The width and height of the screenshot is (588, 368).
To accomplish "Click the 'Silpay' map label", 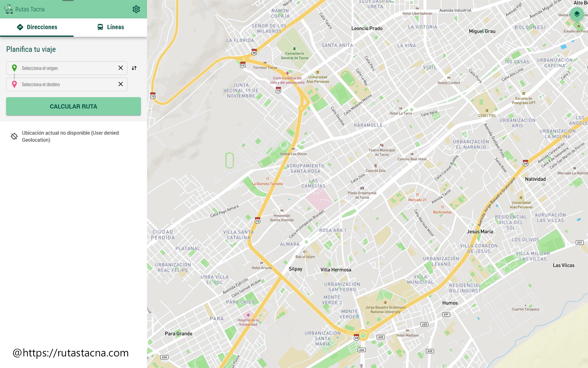I will coord(295,269).
